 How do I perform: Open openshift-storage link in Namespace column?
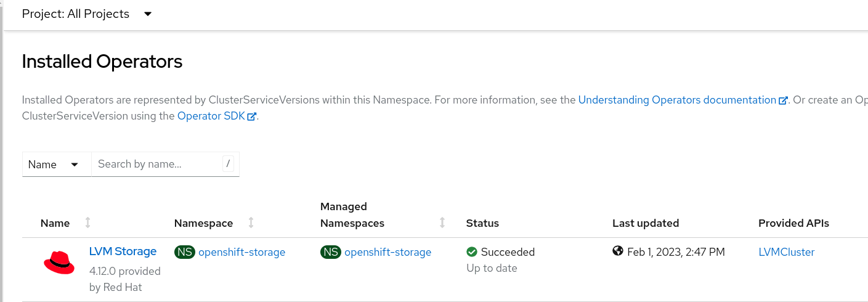pyautogui.click(x=241, y=252)
